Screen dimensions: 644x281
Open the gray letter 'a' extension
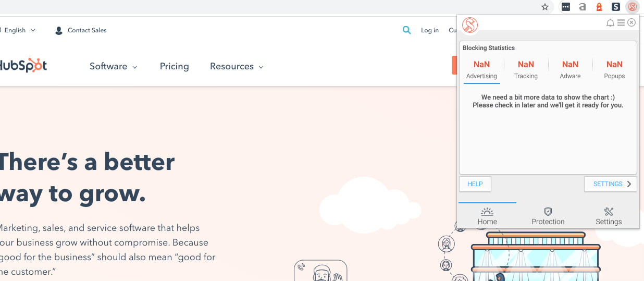pos(583,7)
